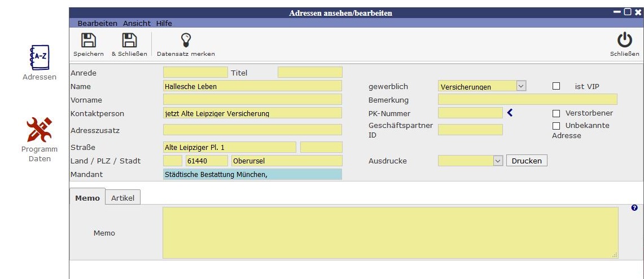Click into the large Memo text area
The image size is (644, 279).
390,233
